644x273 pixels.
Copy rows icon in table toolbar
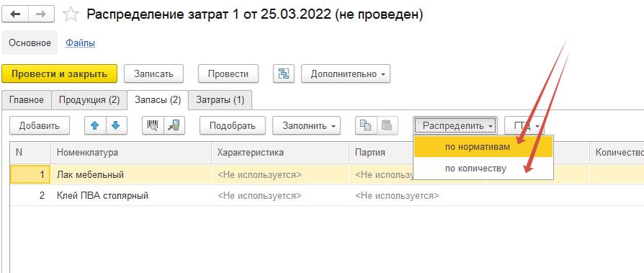(366, 126)
